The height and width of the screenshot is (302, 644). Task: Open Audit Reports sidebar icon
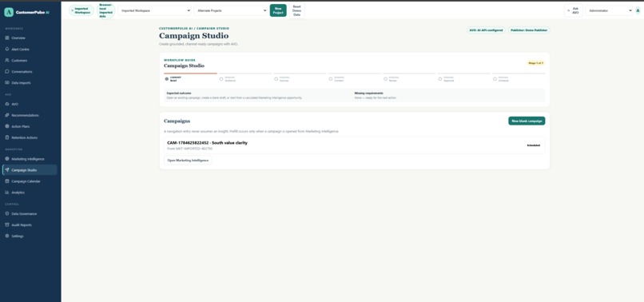point(7,225)
